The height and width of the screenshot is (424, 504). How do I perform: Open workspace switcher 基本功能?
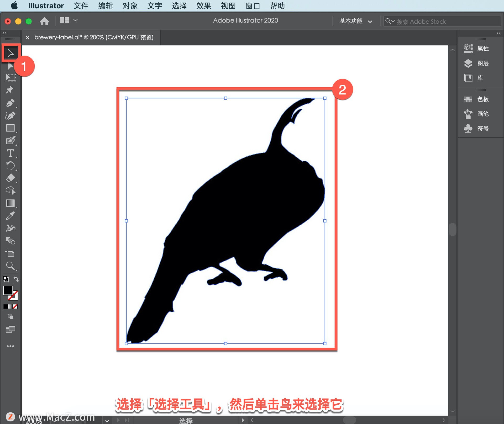pyautogui.click(x=356, y=21)
